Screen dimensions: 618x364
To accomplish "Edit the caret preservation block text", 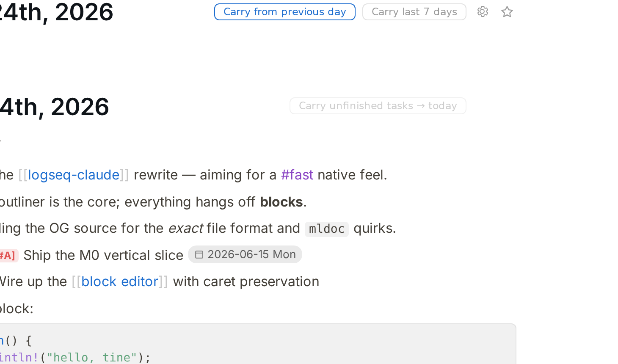I will (x=246, y=281).
